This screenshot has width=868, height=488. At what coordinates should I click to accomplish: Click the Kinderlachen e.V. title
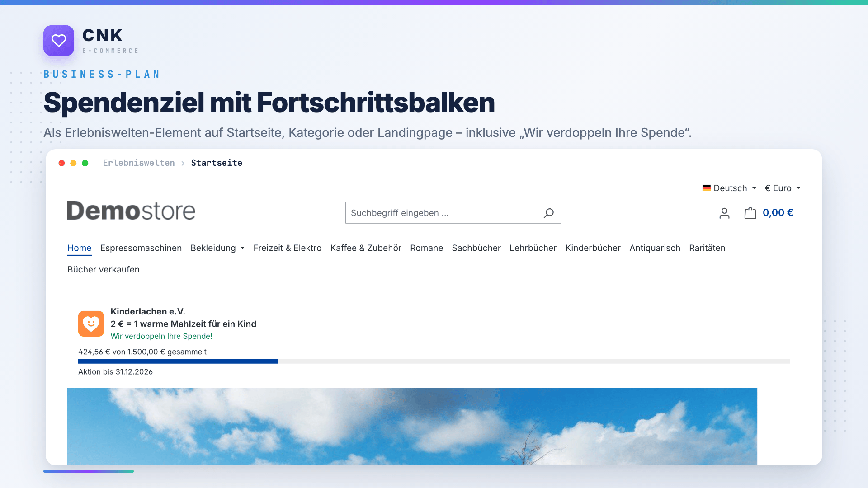coord(148,312)
